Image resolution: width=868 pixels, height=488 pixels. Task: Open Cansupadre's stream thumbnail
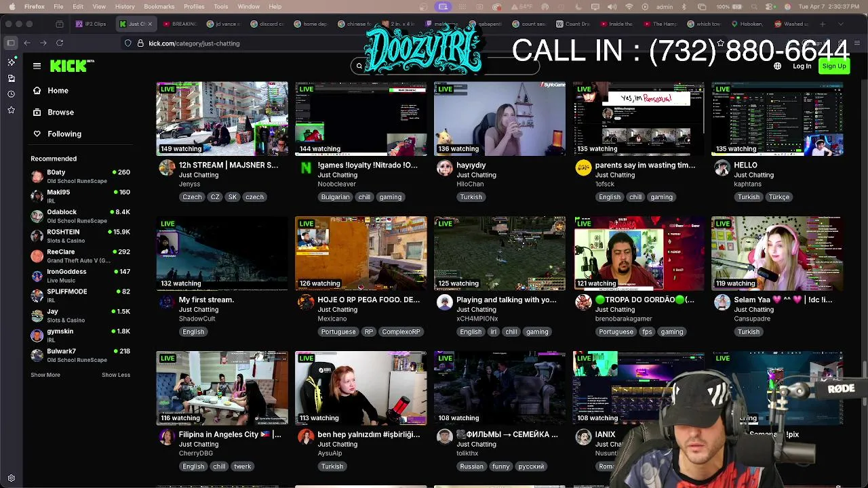tap(776, 253)
